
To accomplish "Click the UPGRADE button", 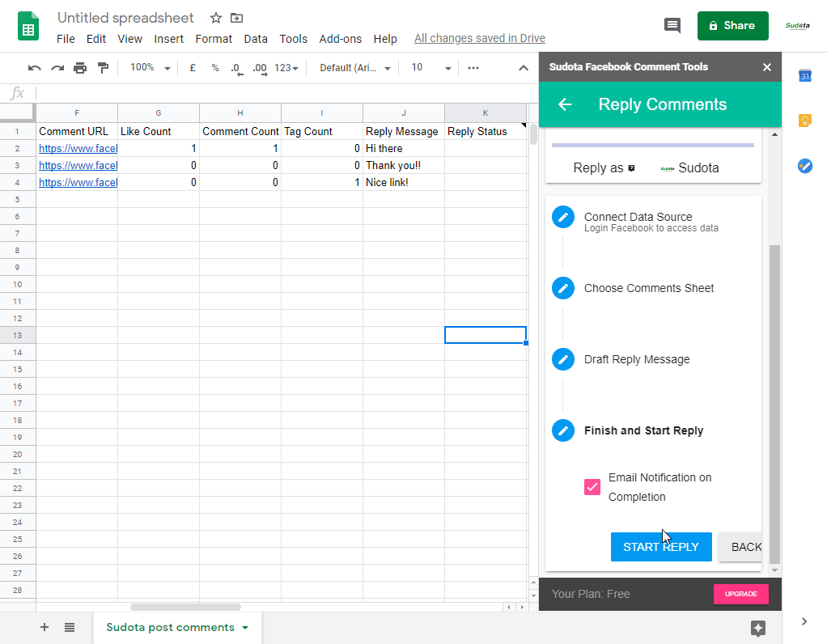I will 740,594.
